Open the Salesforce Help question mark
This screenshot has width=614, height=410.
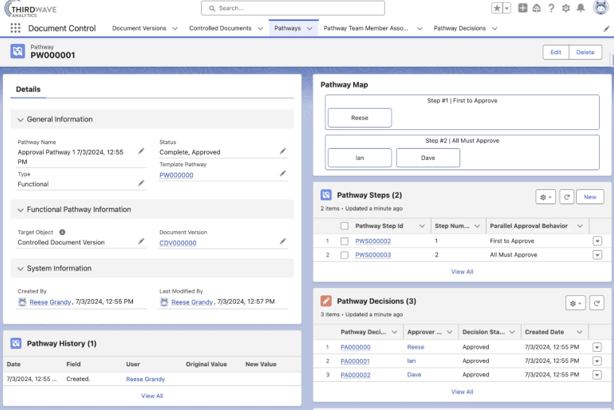[551, 8]
